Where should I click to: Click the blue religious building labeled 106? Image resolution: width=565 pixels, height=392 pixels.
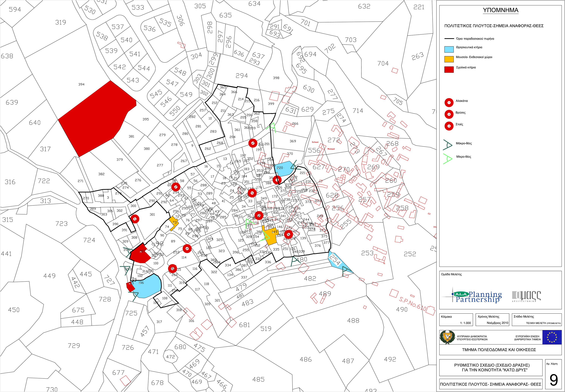147,286
